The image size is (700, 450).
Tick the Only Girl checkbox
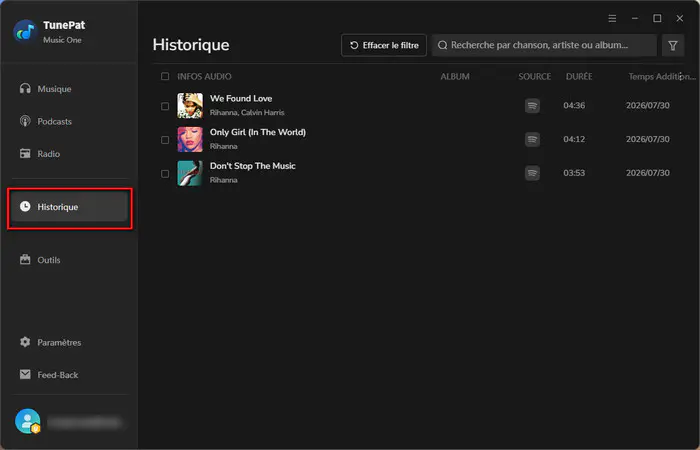tap(165, 140)
